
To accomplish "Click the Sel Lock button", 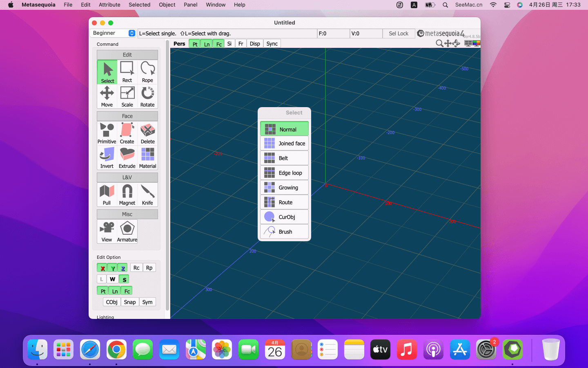I will coord(398,34).
